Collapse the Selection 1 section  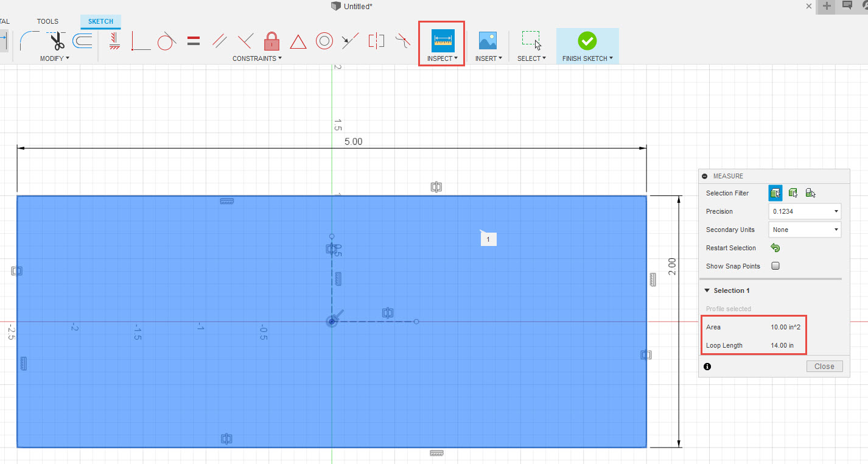(x=707, y=290)
